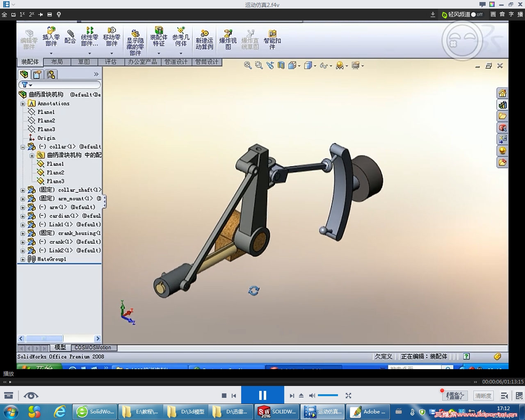525x420 pixels.
Task: Pause the video playback
Action: click(262, 395)
